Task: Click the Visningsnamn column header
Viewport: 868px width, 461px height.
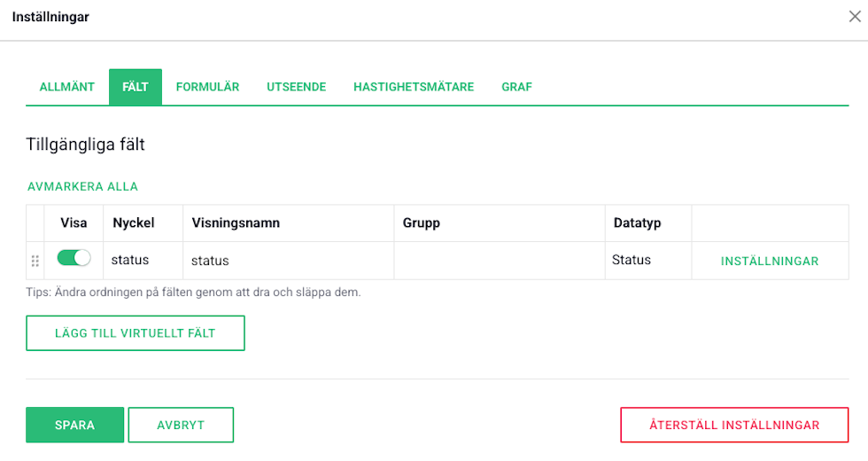Action: pyautogui.click(x=236, y=223)
